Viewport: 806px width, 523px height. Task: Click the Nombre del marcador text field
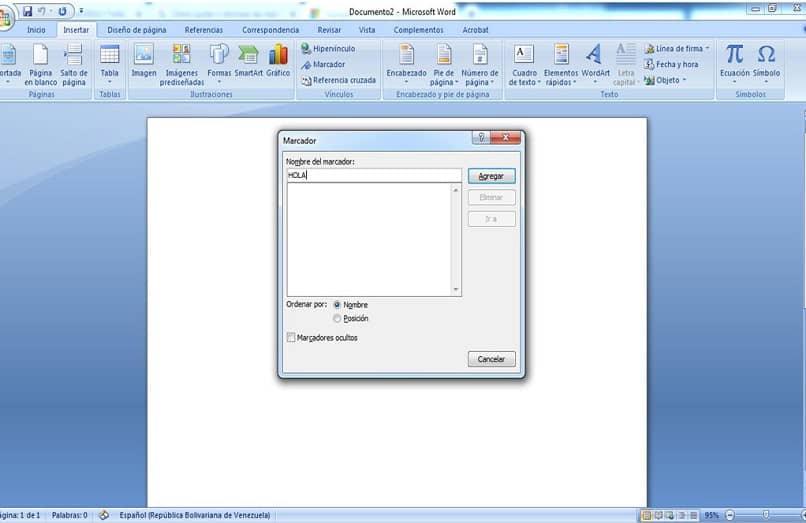coord(374,175)
